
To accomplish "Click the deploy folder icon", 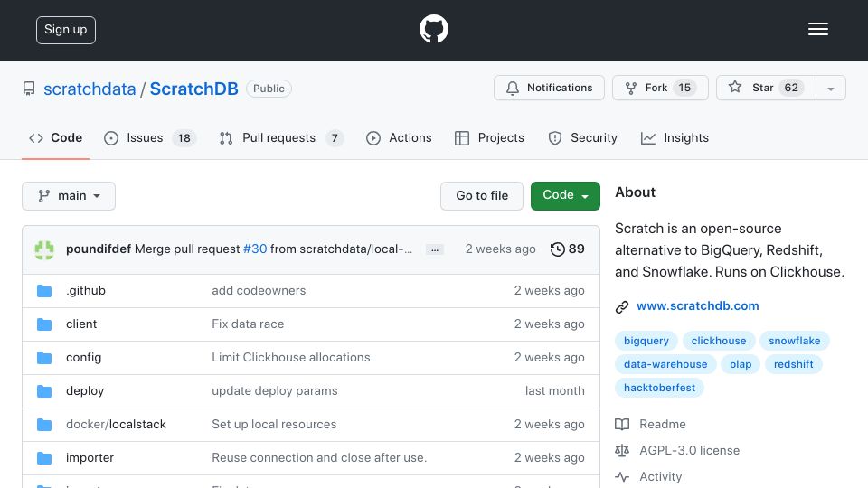I will point(44,391).
